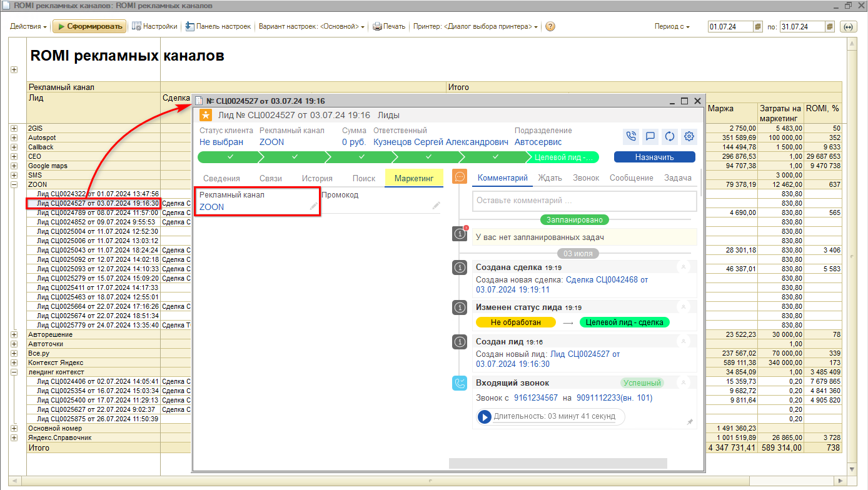Click the user avatar icon on 'Создана сделка'
868x490 pixels.
point(685,267)
